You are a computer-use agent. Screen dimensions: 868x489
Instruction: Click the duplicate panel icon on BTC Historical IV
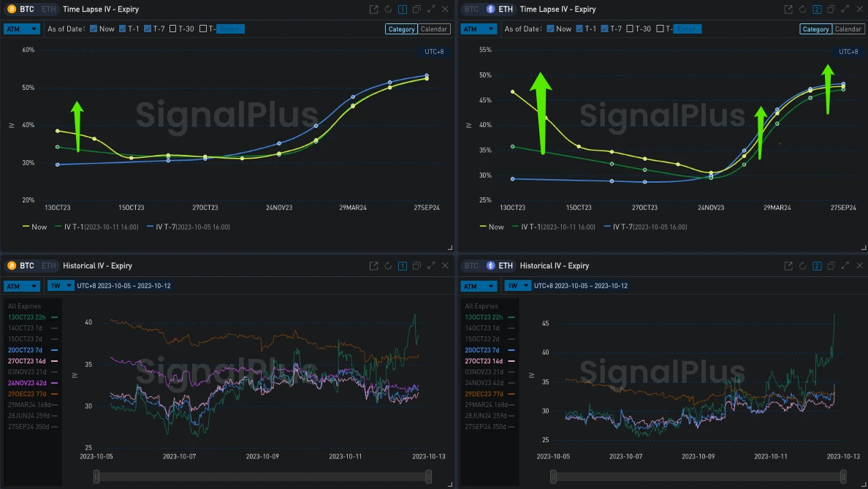(416, 266)
